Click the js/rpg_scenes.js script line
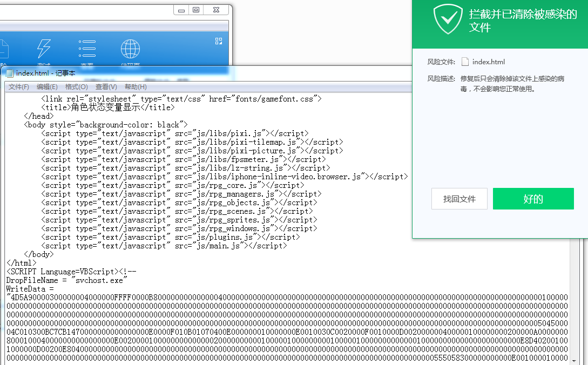 pyautogui.click(x=177, y=211)
